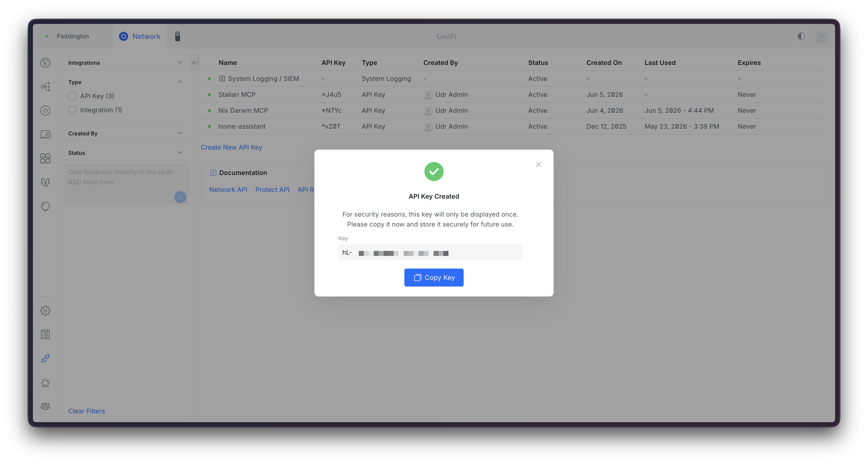The image size is (868, 464).
Task: Sort by the Status column header
Action: click(538, 63)
